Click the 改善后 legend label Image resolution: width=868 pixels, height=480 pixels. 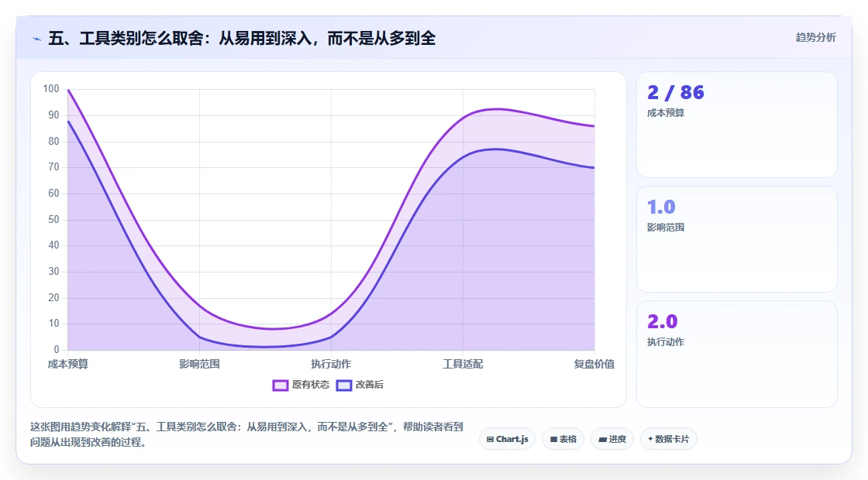tap(369, 385)
